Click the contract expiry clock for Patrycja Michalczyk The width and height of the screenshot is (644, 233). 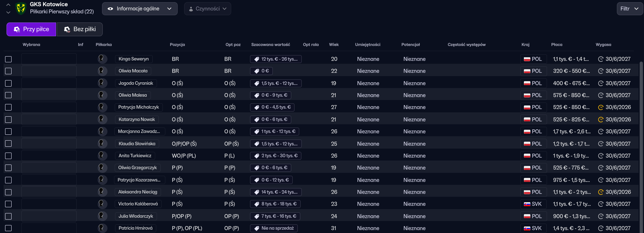click(601, 107)
